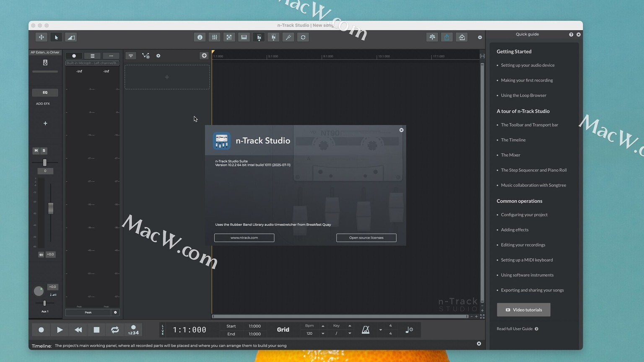Increase Bpm with up arrow
The width and height of the screenshot is (644, 362).
pos(323,326)
